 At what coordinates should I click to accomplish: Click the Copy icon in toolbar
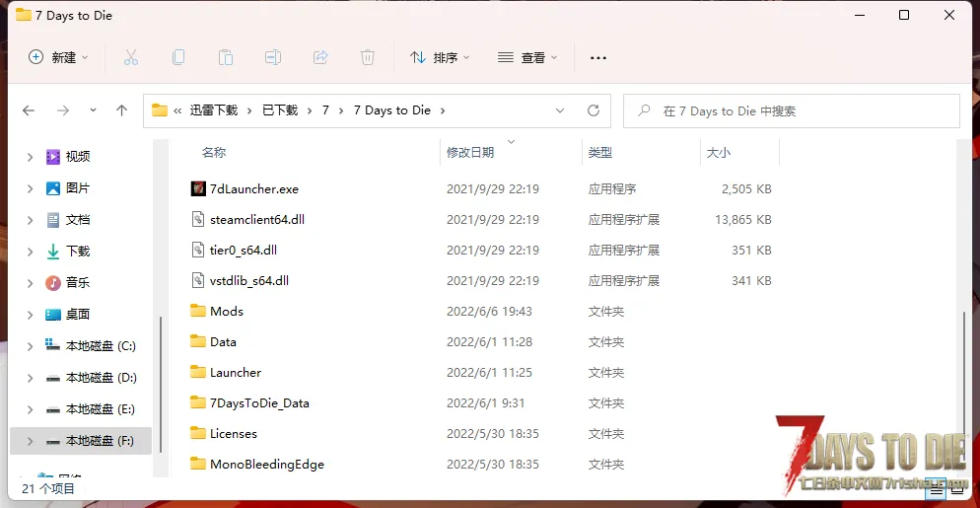click(x=178, y=57)
